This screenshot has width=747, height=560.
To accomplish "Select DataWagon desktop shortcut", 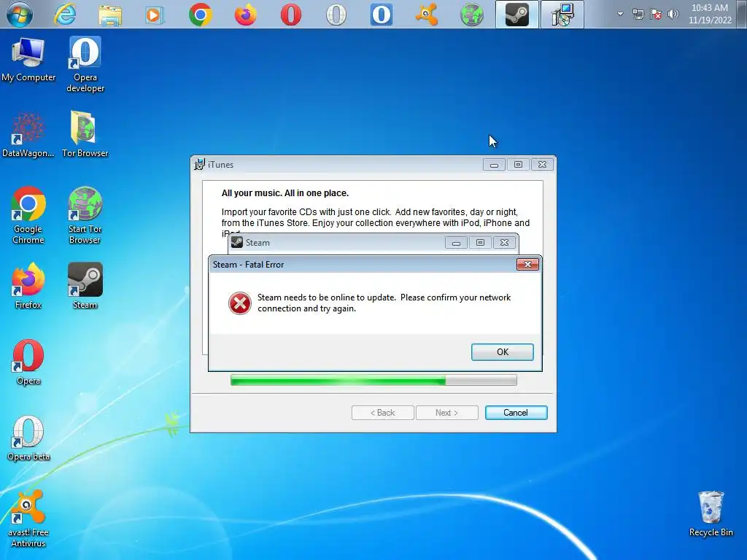I will click(28, 135).
